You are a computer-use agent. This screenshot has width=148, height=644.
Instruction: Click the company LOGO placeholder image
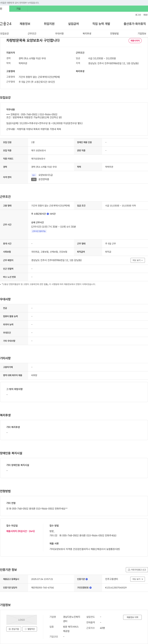(21, 619)
